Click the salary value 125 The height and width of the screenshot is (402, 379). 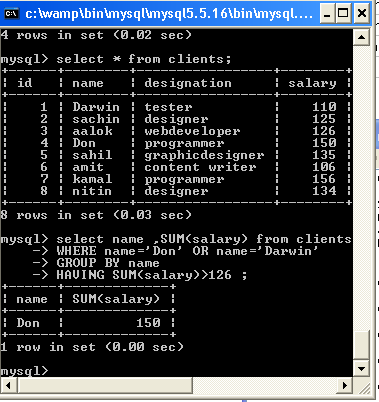(324, 119)
